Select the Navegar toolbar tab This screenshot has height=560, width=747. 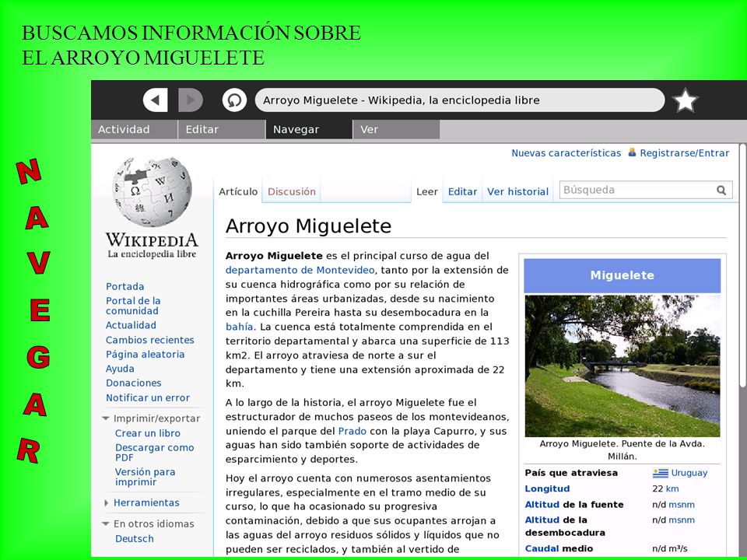(x=309, y=130)
